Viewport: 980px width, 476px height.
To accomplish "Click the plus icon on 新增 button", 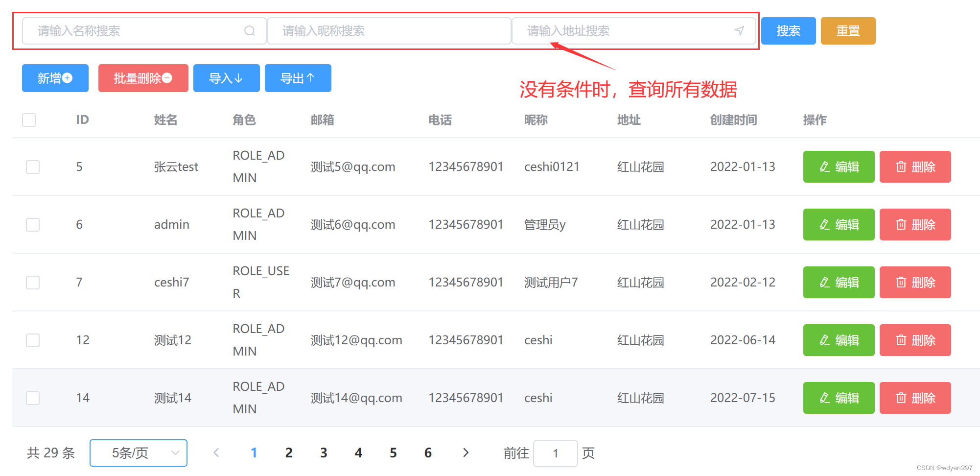I will click(x=68, y=78).
